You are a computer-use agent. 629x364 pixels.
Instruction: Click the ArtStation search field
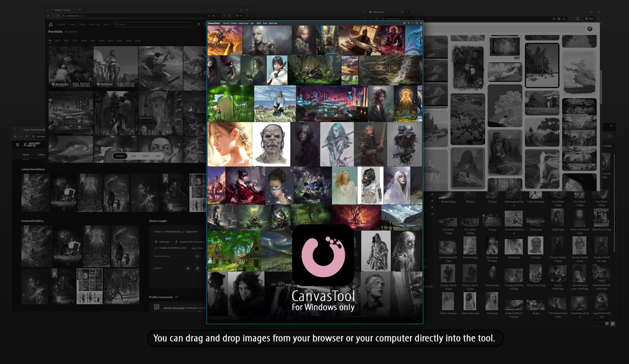pyautogui.click(x=153, y=24)
